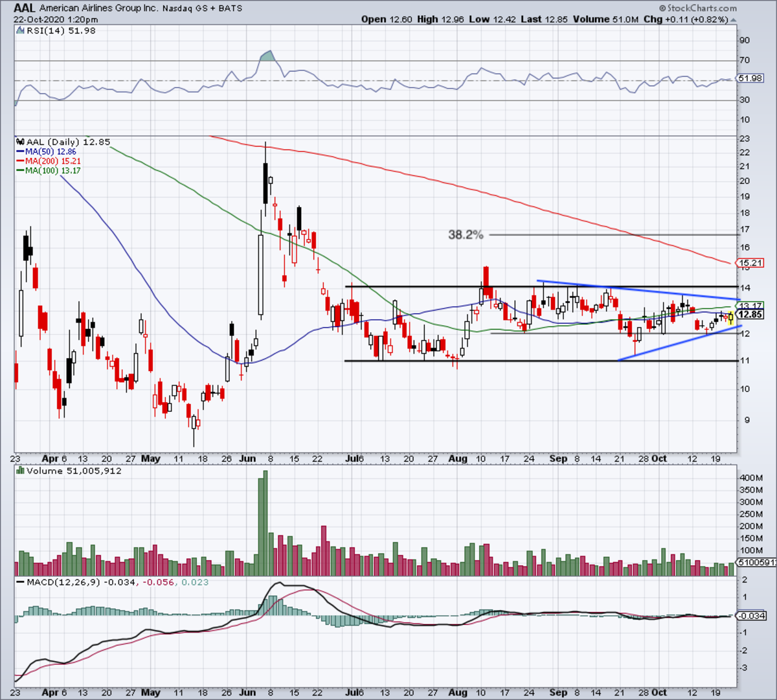Click the AAL ticker symbol in header
The width and height of the screenshot is (777, 700).
(x=23, y=8)
